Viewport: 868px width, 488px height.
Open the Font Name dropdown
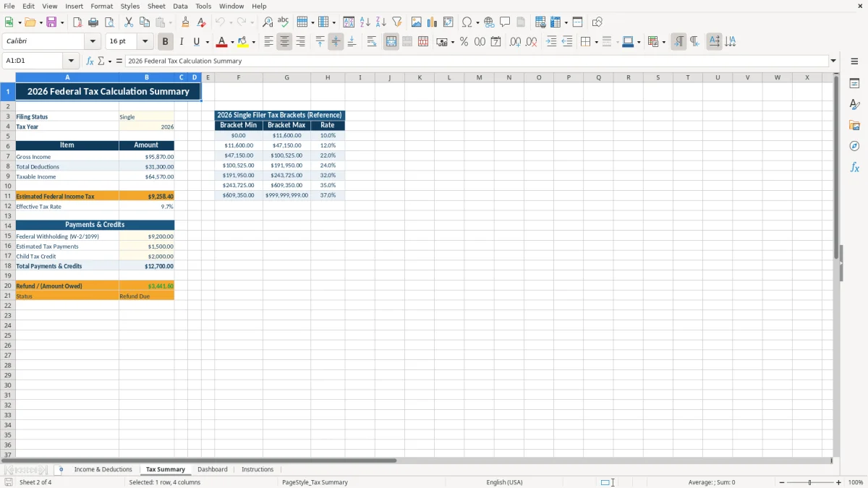click(x=93, y=42)
